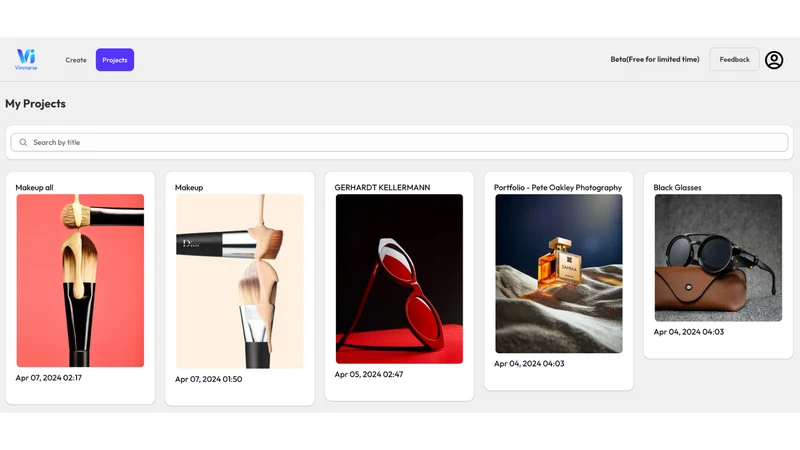Click the 'Apr 05, 2024 02:47' date
The height and width of the screenshot is (450, 800).
[368, 374]
